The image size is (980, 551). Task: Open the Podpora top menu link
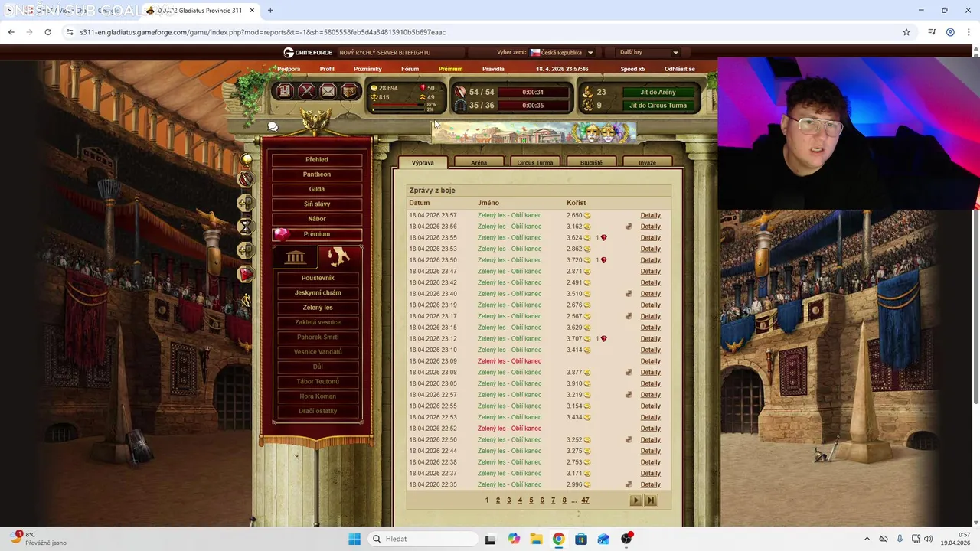coord(289,69)
